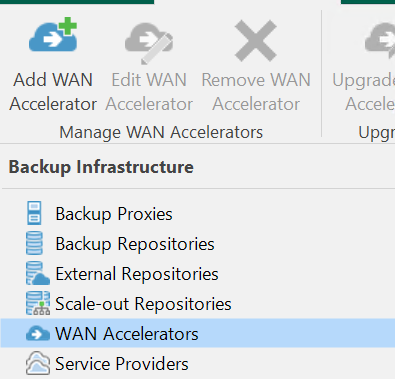Select the Scale-out Repositories icon
The image size is (395, 379).
(38, 303)
